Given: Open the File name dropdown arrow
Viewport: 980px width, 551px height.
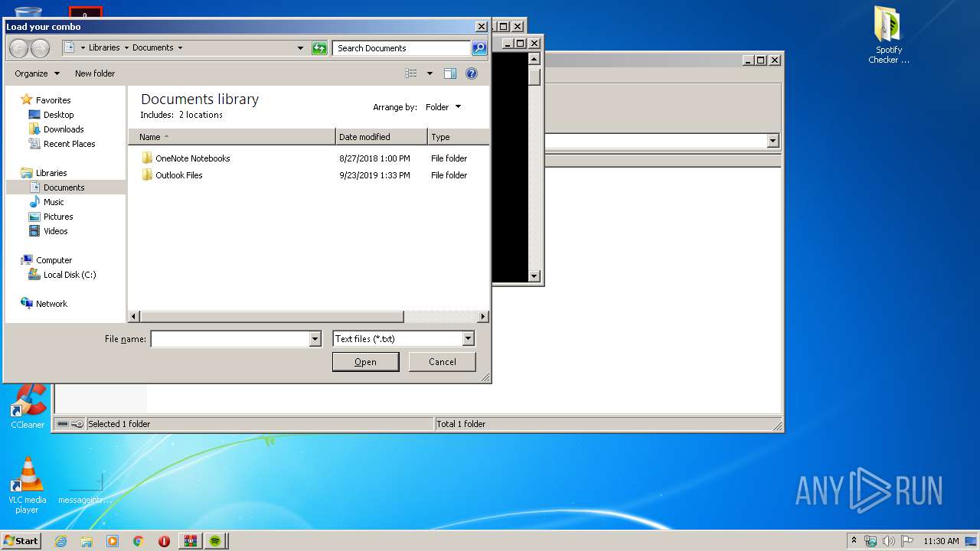Looking at the screenshot, I should pos(315,339).
